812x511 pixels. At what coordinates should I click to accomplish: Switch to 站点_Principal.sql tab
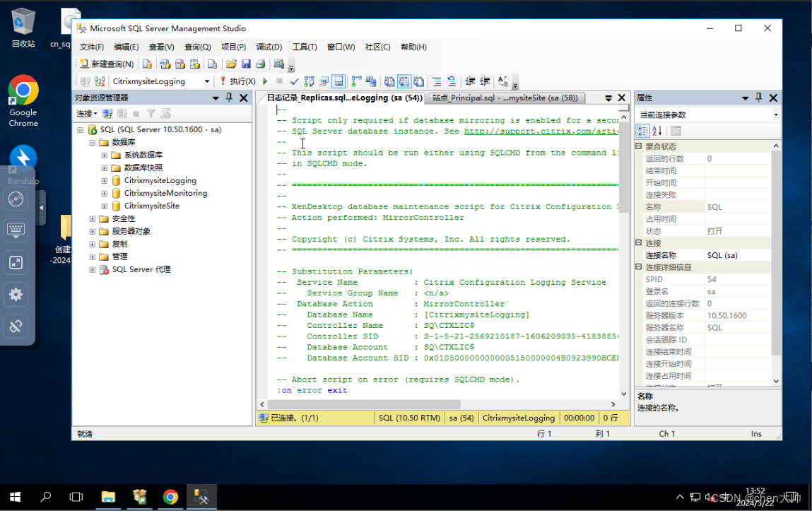tap(505, 98)
